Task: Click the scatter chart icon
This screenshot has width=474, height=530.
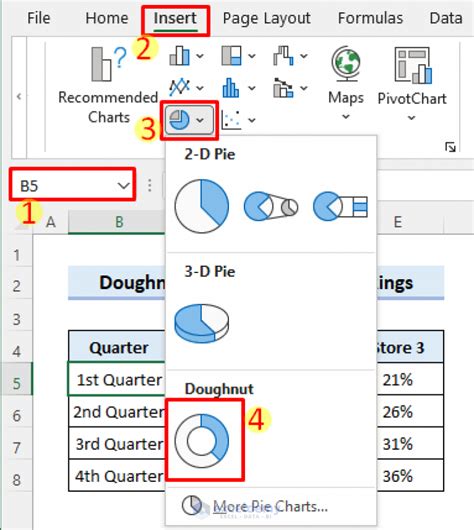Action: (x=231, y=120)
